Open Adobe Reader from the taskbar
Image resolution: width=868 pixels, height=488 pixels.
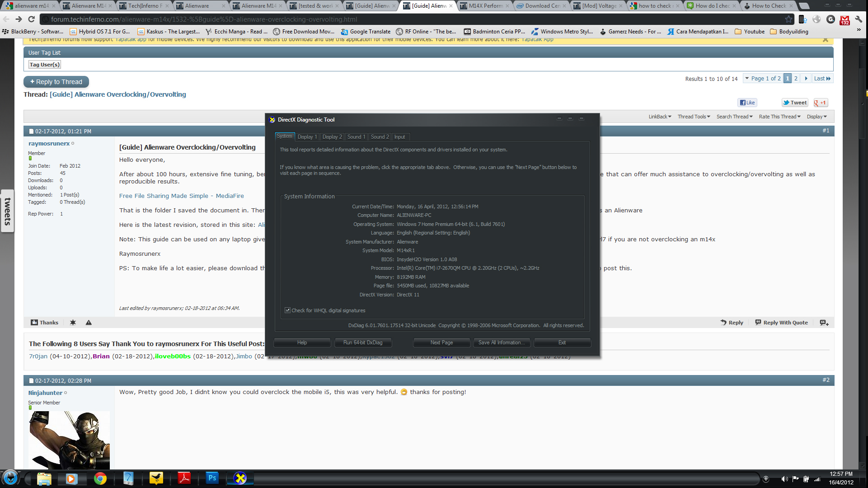184,478
